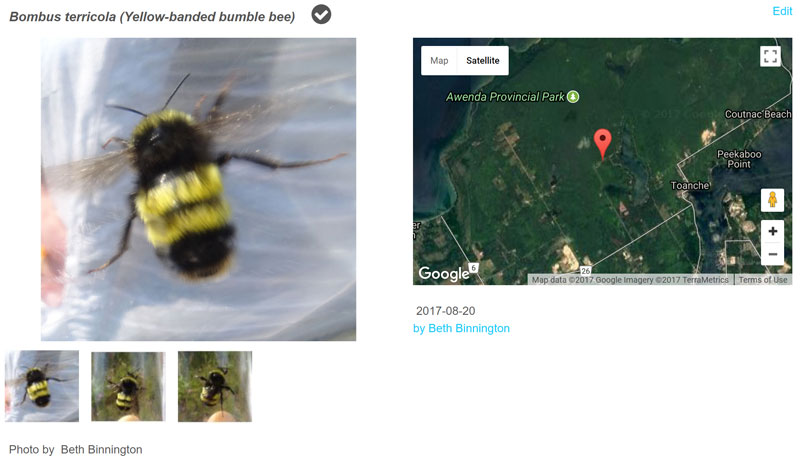This screenshot has height=466, width=800.
Task: Click the Peekaboo Point map label
Action: (739, 159)
